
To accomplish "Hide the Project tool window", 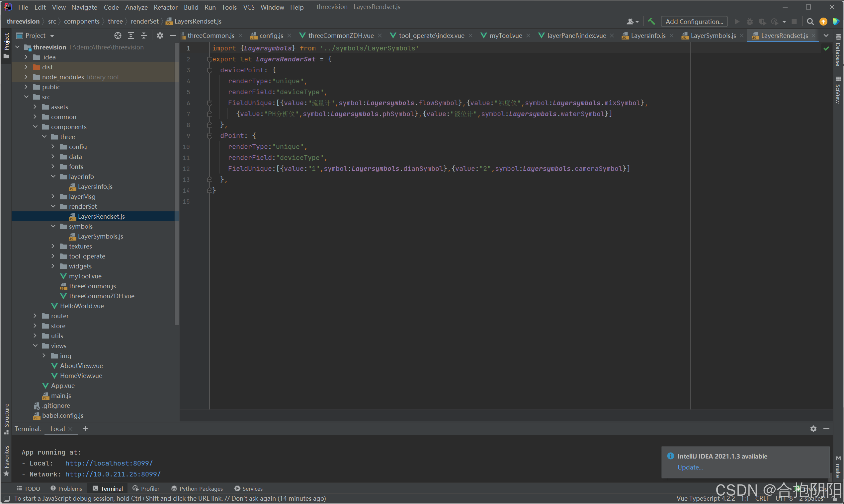I will (173, 35).
